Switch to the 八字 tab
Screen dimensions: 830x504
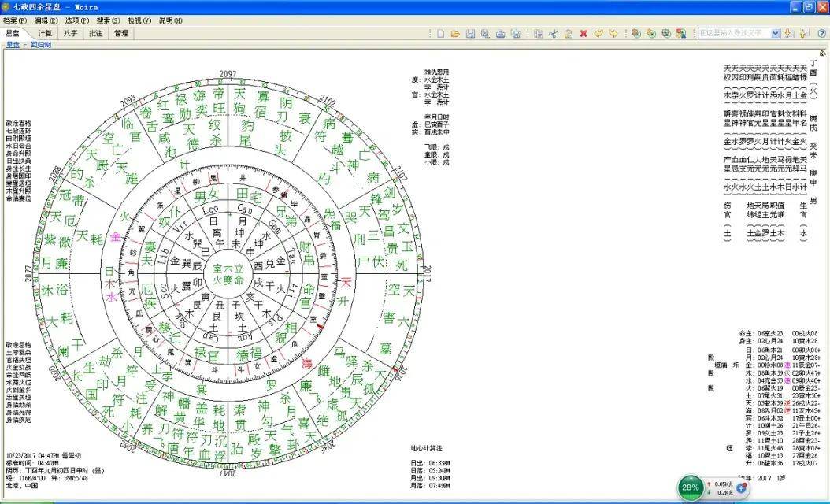(x=70, y=34)
